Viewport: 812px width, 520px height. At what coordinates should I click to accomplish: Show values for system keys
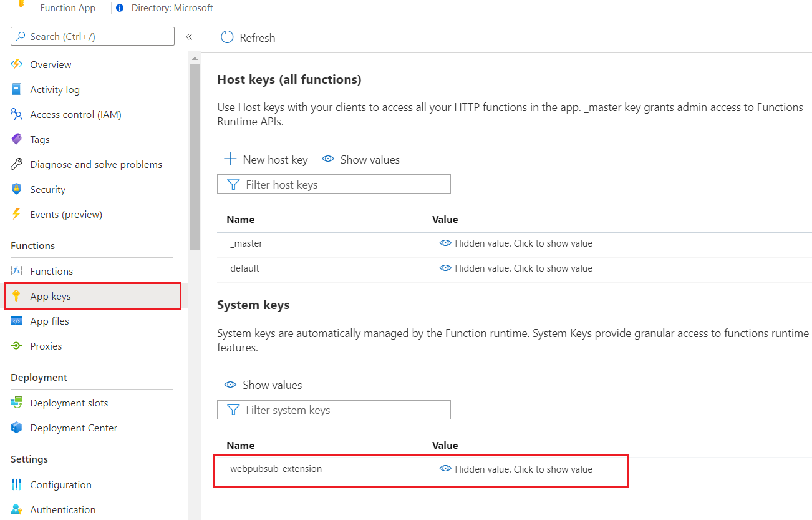click(263, 385)
